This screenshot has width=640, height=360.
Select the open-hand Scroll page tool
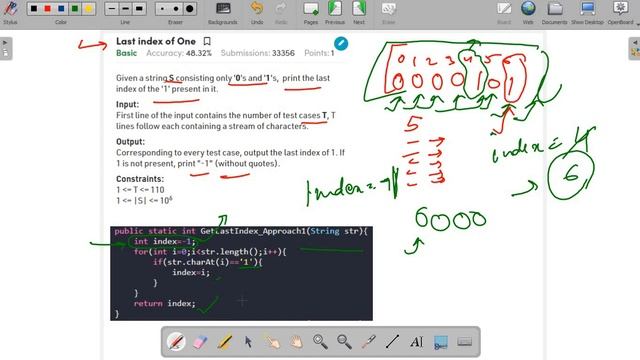click(296, 342)
